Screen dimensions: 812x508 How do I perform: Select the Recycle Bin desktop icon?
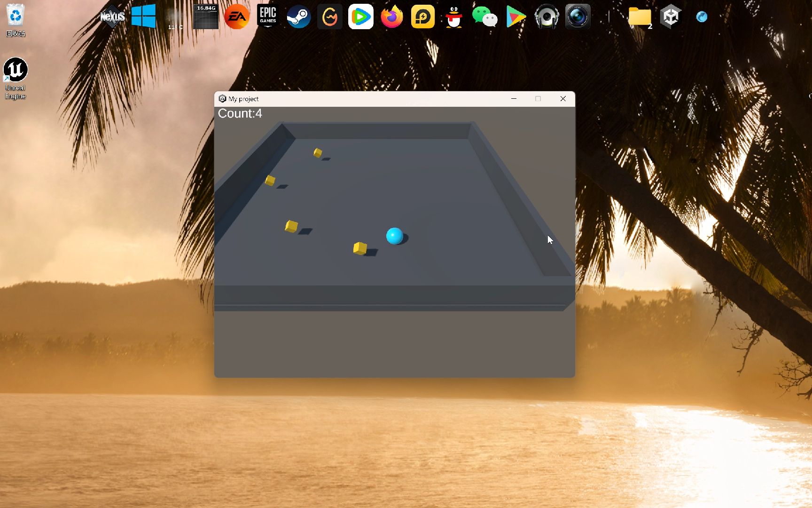(16, 20)
